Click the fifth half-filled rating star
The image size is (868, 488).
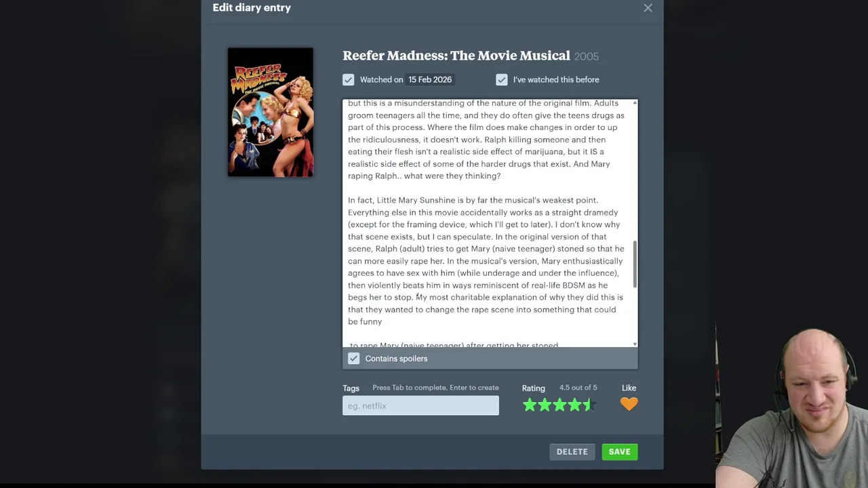[x=589, y=405]
